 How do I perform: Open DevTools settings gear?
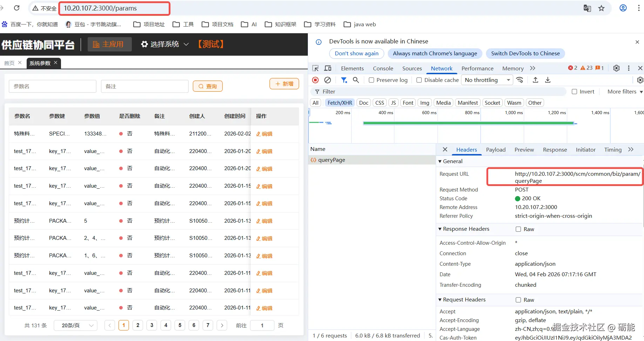[616, 68]
